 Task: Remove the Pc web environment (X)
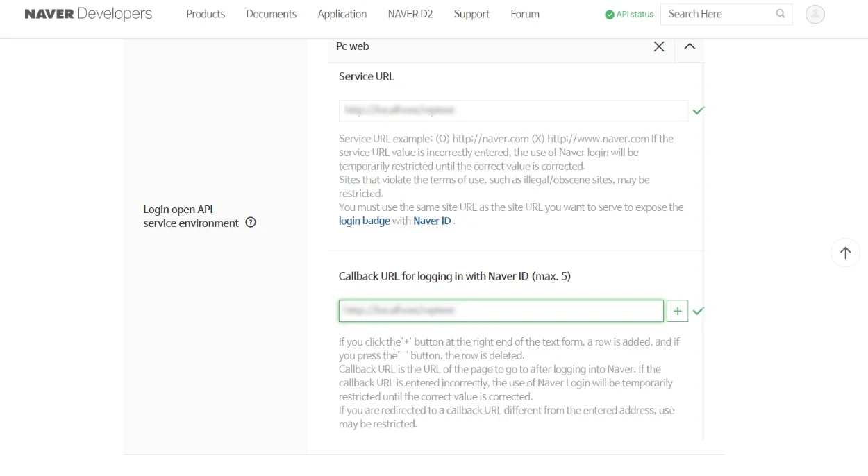(x=659, y=46)
